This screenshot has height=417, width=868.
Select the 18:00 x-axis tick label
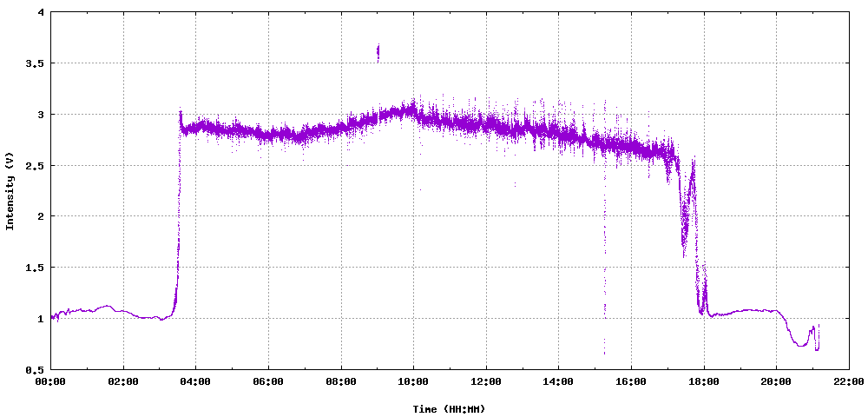coord(704,381)
